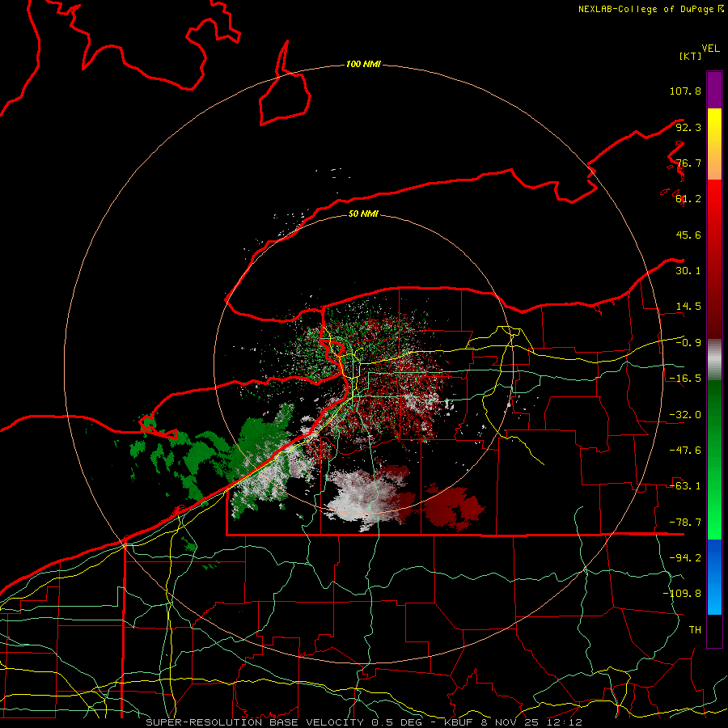The width and height of the screenshot is (728, 728).
Task: Click the NEXLAB-College of DuPage credit text
Action: coord(650,9)
